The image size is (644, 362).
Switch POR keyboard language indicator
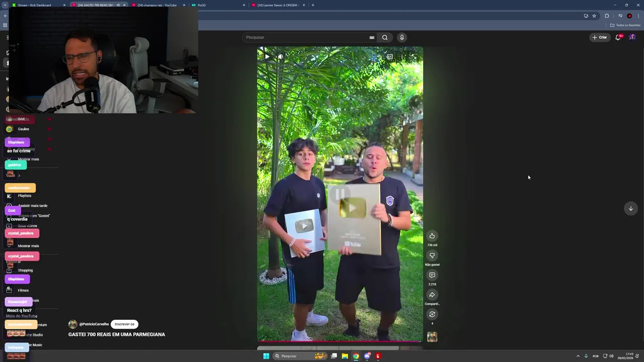[x=596, y=356]
